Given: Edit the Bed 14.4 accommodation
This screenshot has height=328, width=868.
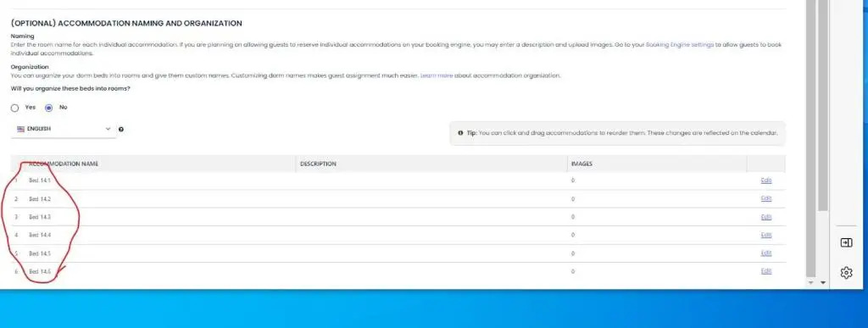Looking at the screenshot, I should [766, 235].
